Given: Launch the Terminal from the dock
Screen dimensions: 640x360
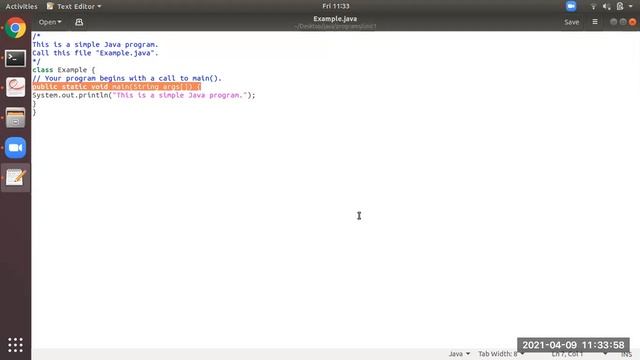Looking at the screenshot, I should [x=16, y=58].
